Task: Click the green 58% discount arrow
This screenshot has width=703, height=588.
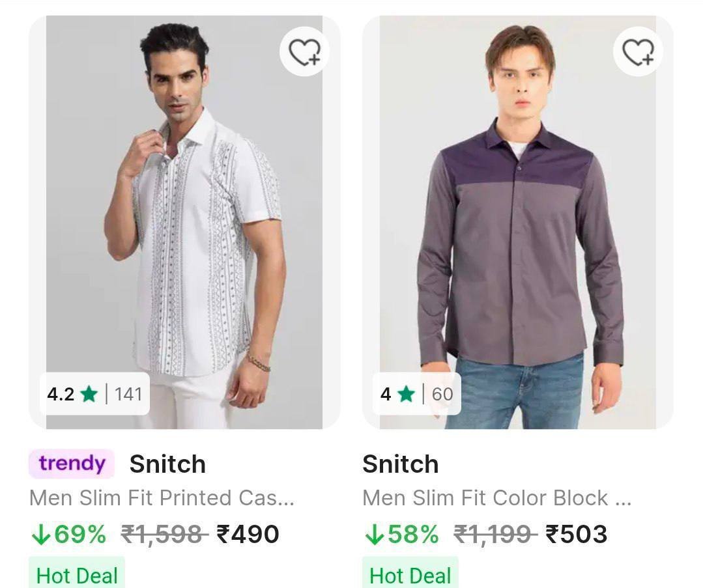Action: pyautogui.click(x=374, y=535)
